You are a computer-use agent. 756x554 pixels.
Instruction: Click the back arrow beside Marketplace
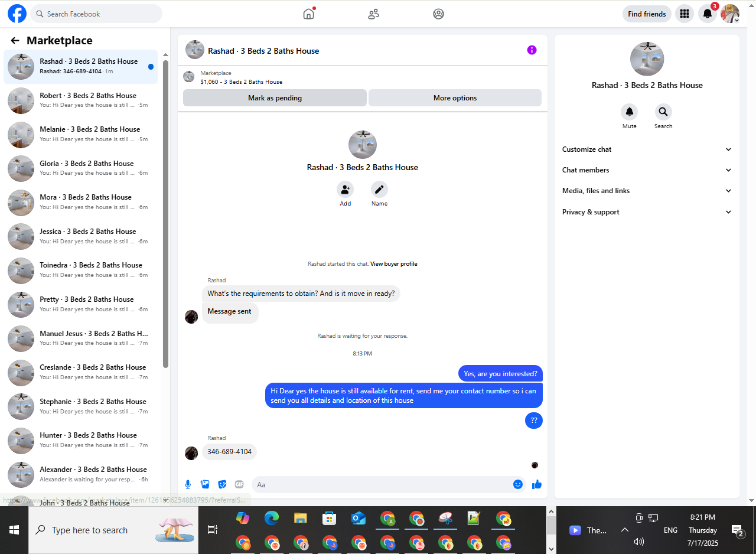[15, 40]
